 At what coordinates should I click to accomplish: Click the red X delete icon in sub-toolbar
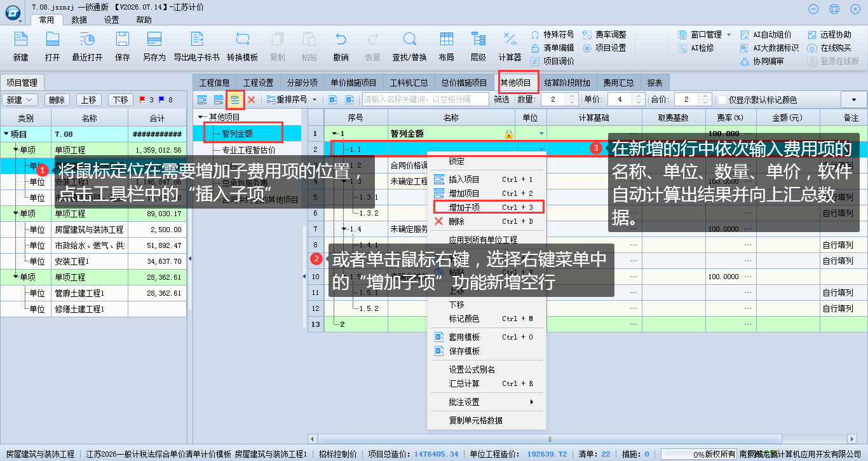(x=251, y=100)
